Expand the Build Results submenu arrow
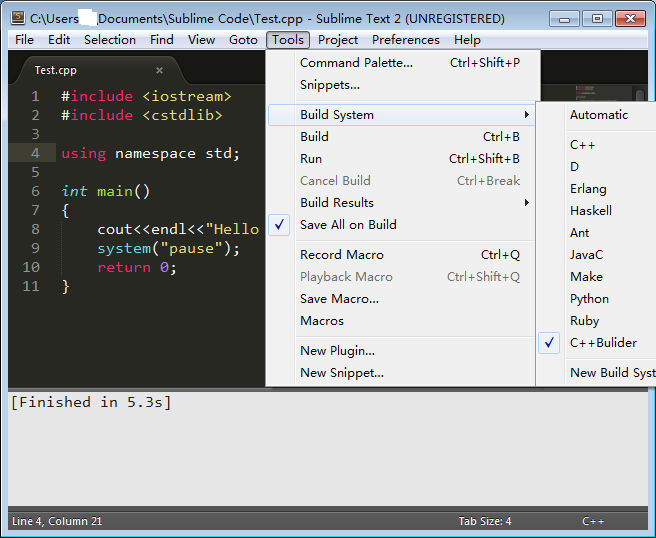This screenshot has height=538, width=656. click(x=527, y=203)
